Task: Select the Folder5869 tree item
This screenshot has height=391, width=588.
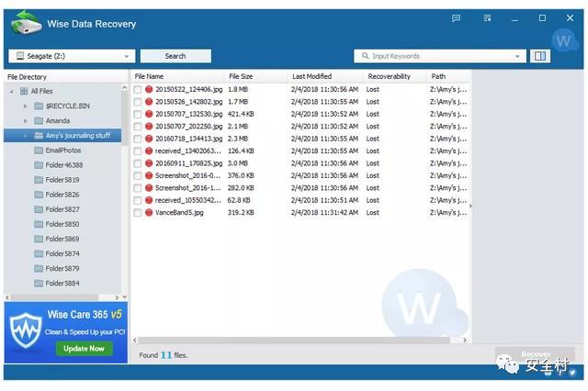Action: tap(62, 239)
